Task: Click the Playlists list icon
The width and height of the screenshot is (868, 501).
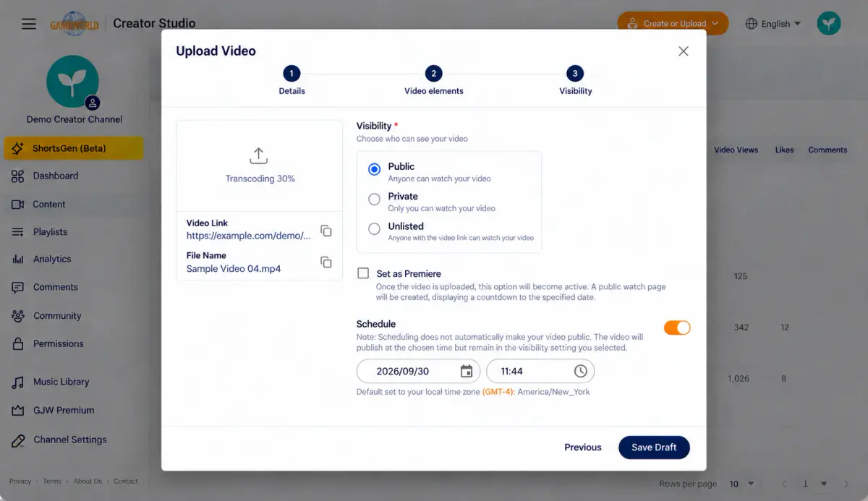Action: [x=18, y=232]
